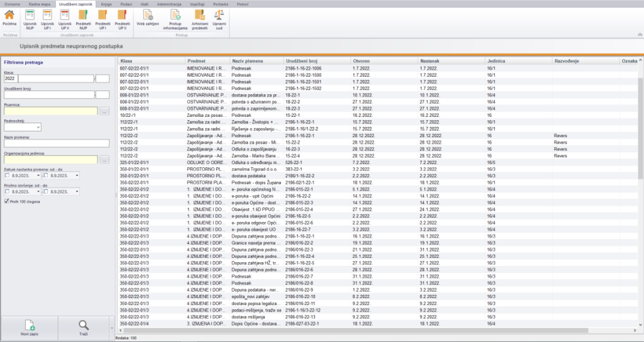Open the Podnositelj dropdown
Viewport: 644px width, 342px height.
click(38, 127)
